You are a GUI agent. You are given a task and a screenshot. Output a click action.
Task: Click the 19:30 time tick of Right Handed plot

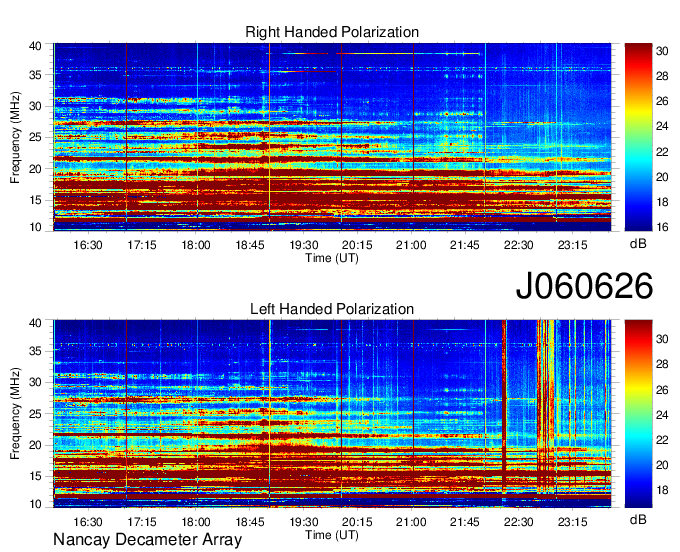point(304,245)
